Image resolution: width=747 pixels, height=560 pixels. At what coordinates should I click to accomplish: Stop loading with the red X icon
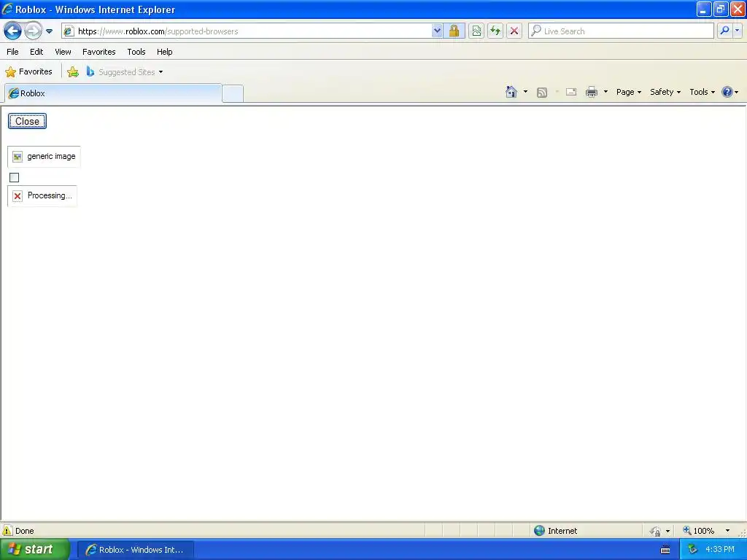tap(514, 31)
